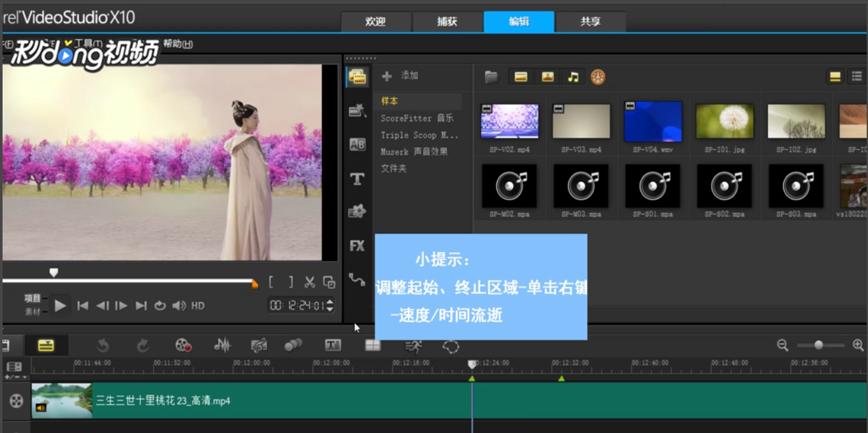Viewport: 868px width, 433px height.
Task: Select Clip (素材) playback mode
Action: (33, 312)
